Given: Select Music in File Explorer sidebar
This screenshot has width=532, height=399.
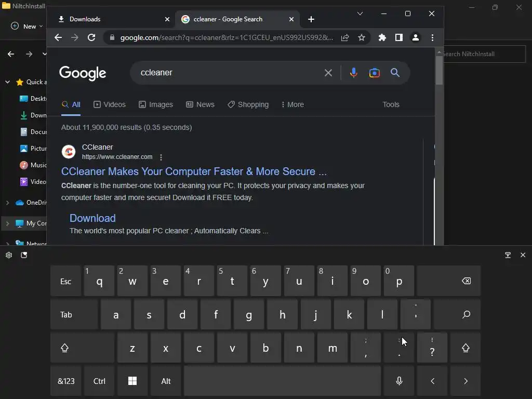Looking at the screenshot, I should [33, 165].
